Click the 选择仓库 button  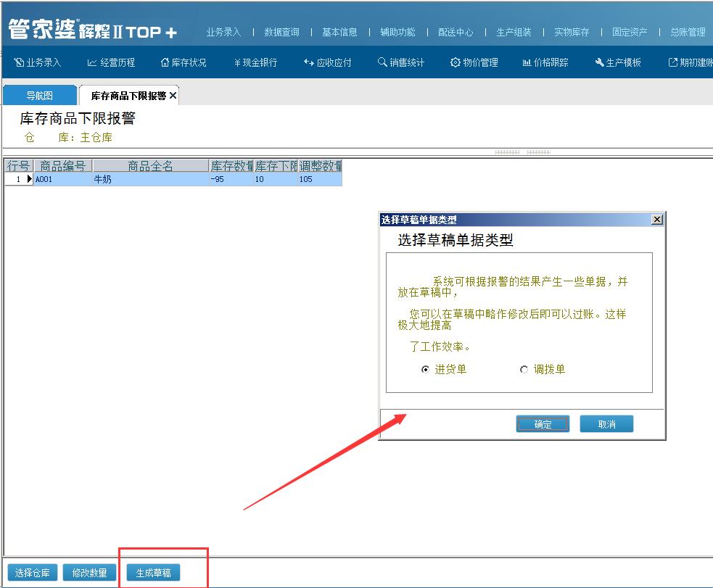click(x=32, y=573)
